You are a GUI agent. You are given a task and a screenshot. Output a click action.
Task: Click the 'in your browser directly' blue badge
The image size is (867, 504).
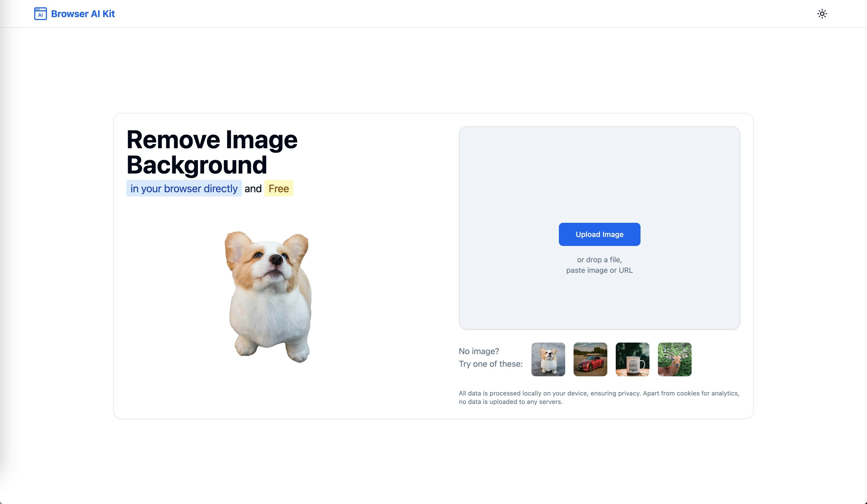coord(184,189)
